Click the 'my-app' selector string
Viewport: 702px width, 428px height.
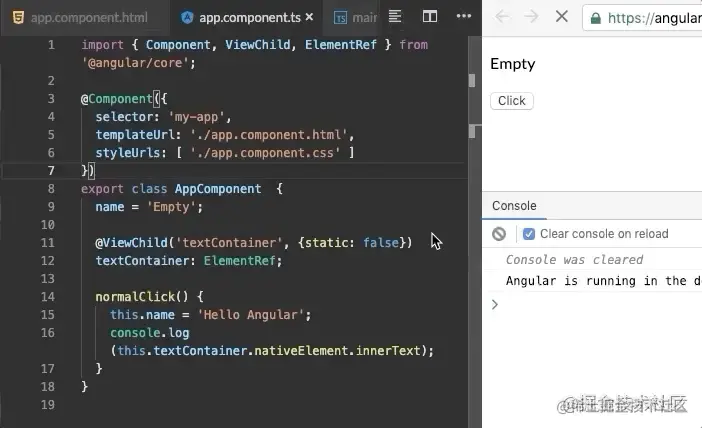(196, 117)
